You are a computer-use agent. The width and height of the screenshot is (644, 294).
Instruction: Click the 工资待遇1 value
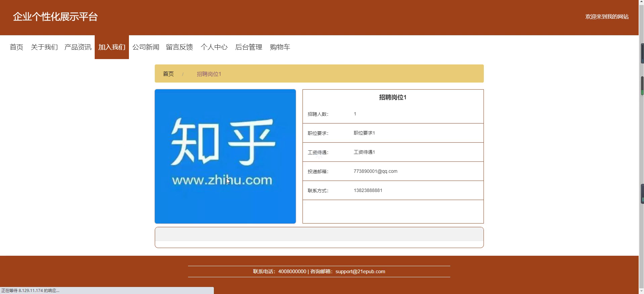364,152
